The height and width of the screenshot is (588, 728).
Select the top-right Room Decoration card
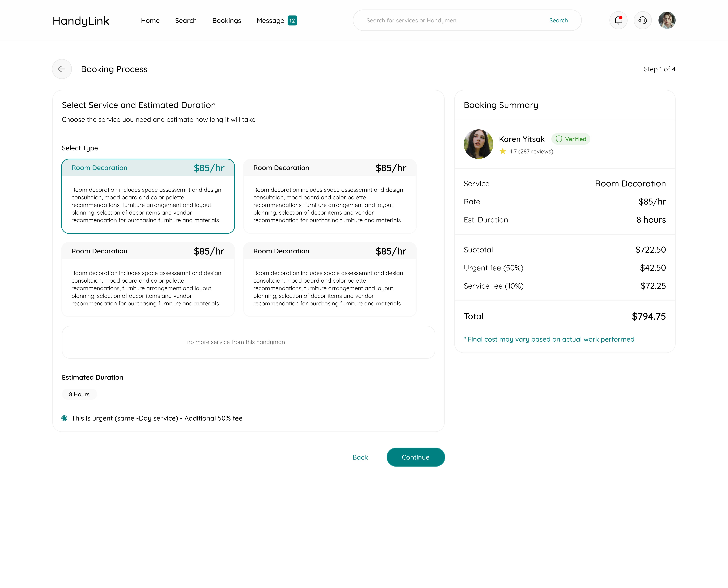[x=329, y=196]
